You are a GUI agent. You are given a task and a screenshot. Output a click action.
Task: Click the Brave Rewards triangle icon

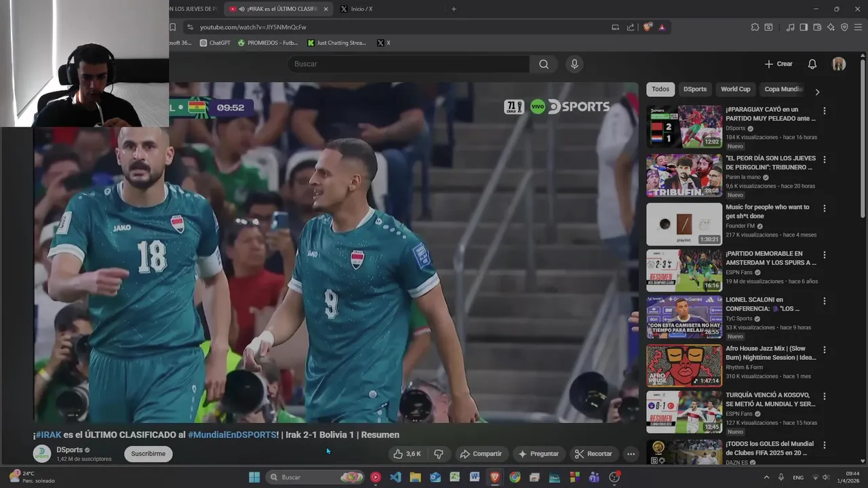coord(662,27)
